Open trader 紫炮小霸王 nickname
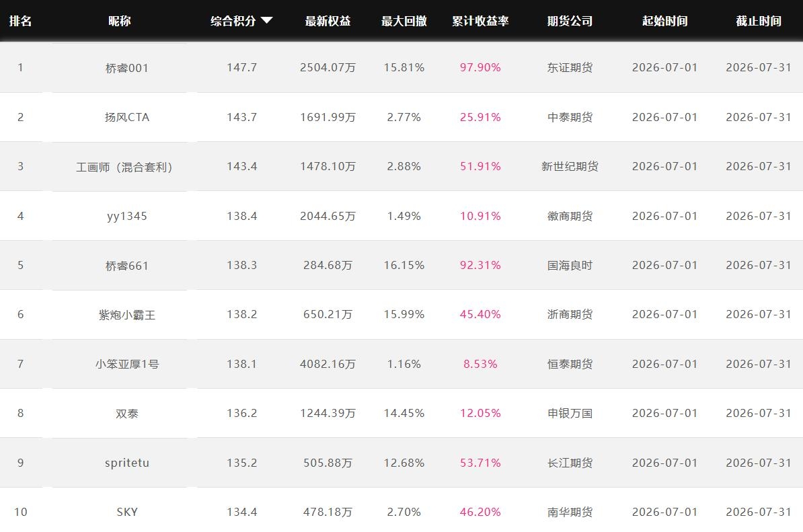Image resolution: width=803 pixels, height=532 pixels. click(x=127, y=315)
